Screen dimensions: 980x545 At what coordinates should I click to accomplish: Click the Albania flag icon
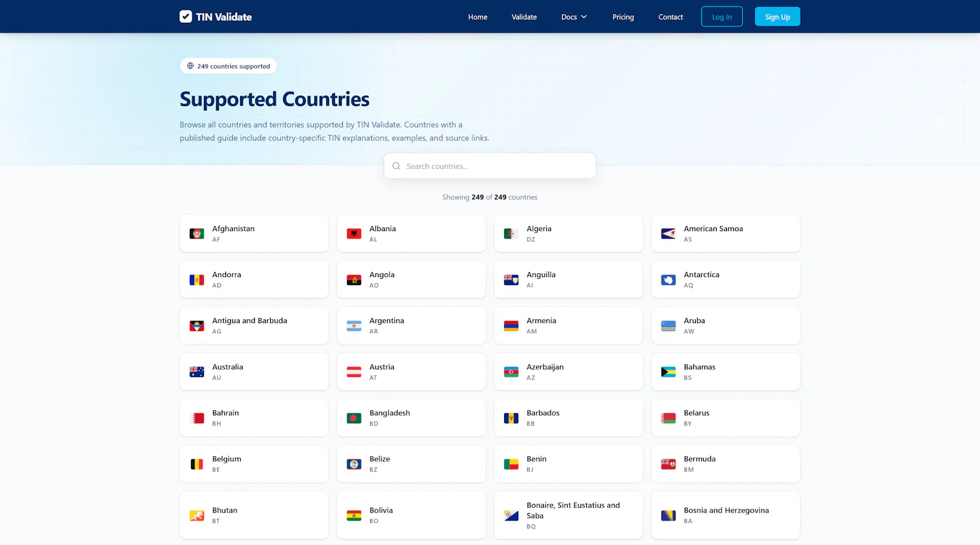pyautogui.click(x=354, y=234)
